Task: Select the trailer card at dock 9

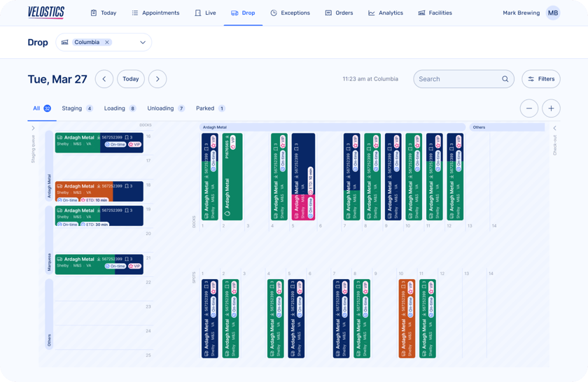Action: [393, 176]
